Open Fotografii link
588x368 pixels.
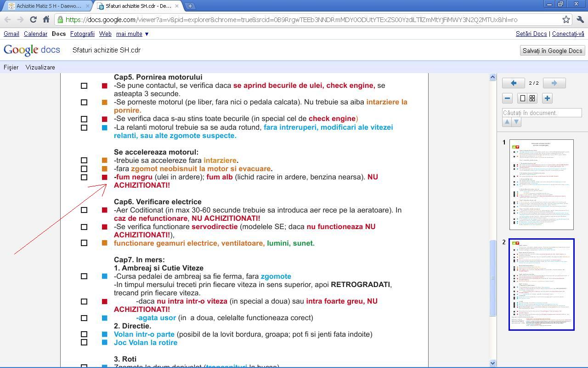[82, 34]
